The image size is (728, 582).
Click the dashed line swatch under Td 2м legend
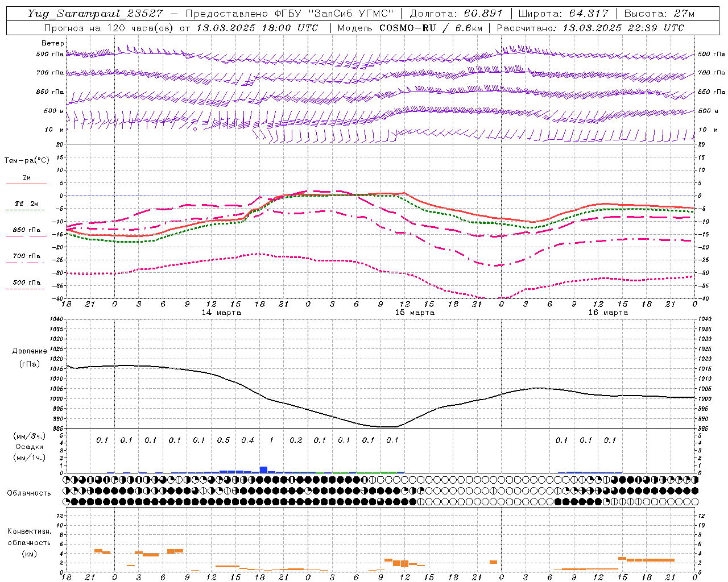[x=26, y=210]
